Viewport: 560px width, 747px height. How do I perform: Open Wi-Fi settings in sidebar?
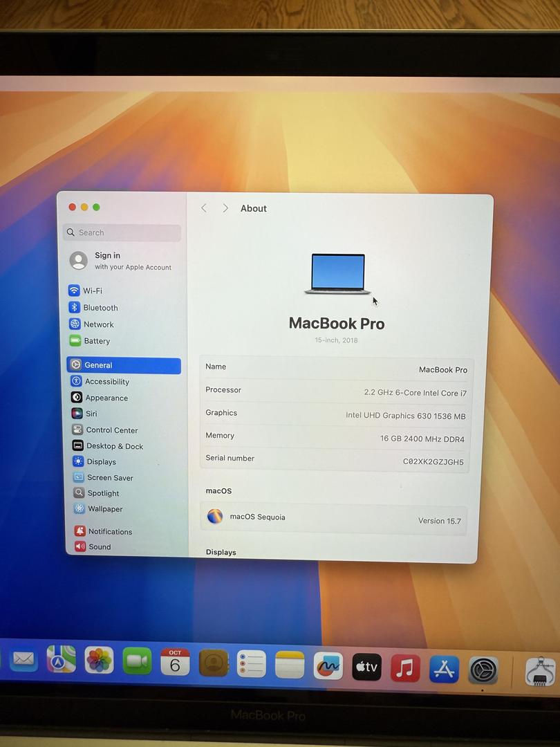[x=92, y=290]
